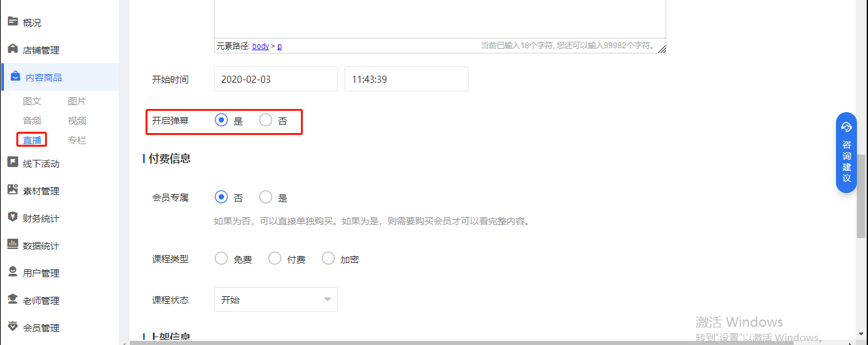The height and width of the screenshot is (345, 868).
Task: Select 否 for 会员专属
Action: tap(222, 197)
